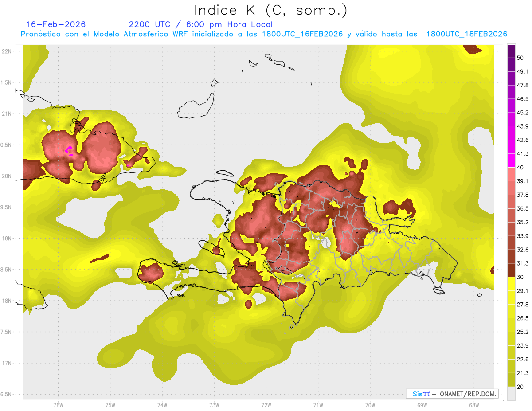This screenshot has height=411, width=532.
Task: Click the gray legend band below 20
Action: pyautogui.click(x=511, y=394)
